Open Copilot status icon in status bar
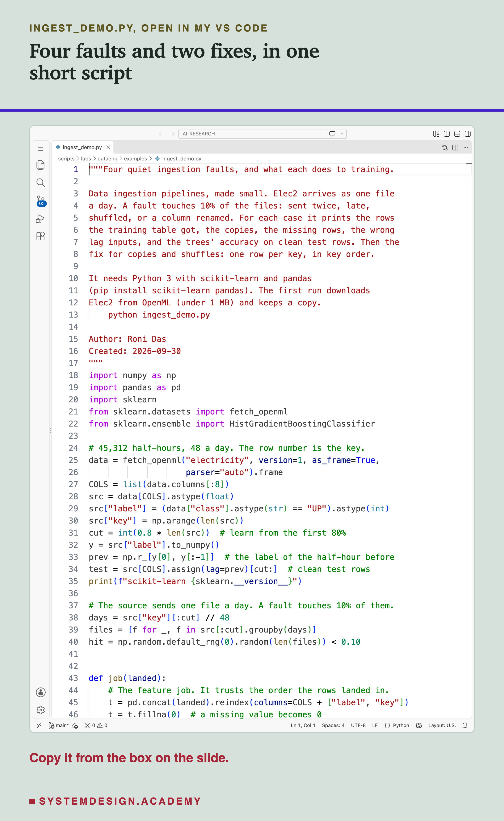504x821 pixels. [x=419, y=725]
